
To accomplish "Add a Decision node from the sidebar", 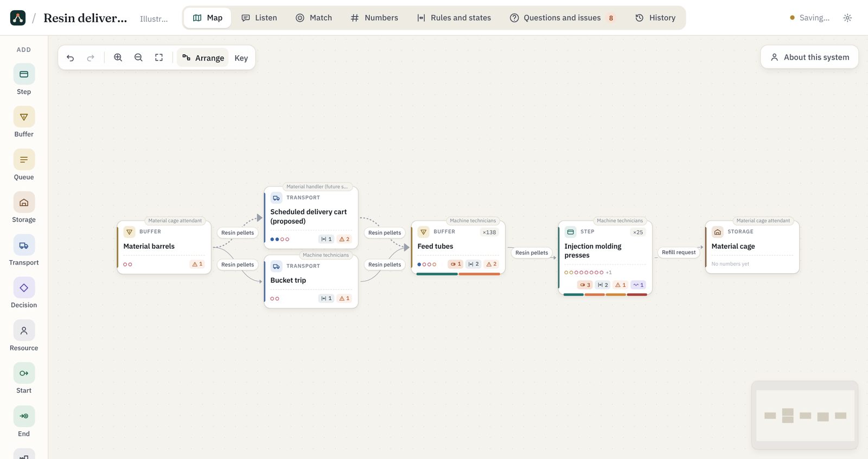I will (x=24, y=293).
